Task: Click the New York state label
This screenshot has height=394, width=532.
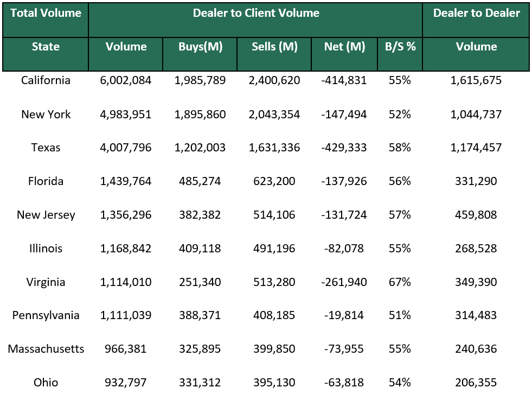Action: click(46, 115)
